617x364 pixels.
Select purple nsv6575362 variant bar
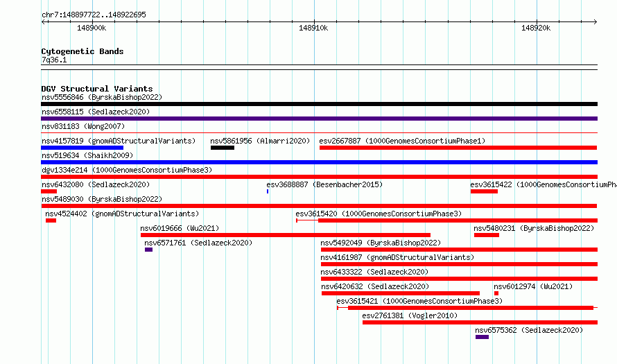coord(482,337)
